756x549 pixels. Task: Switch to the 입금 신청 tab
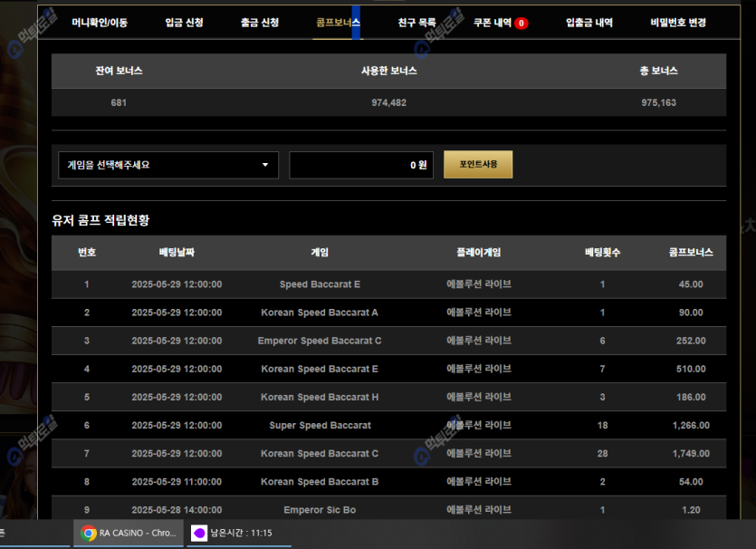click(184, 23)
